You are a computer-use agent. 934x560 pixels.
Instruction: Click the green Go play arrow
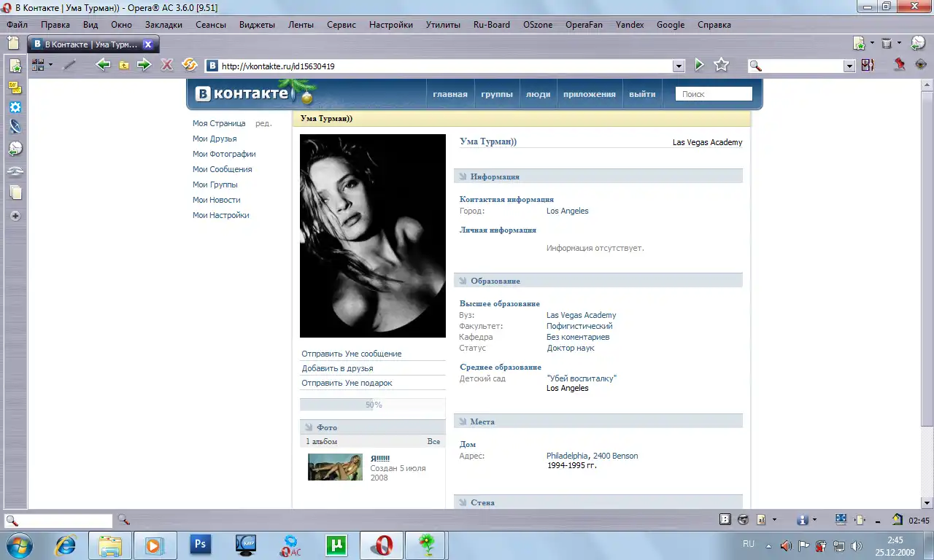point(699,65)
